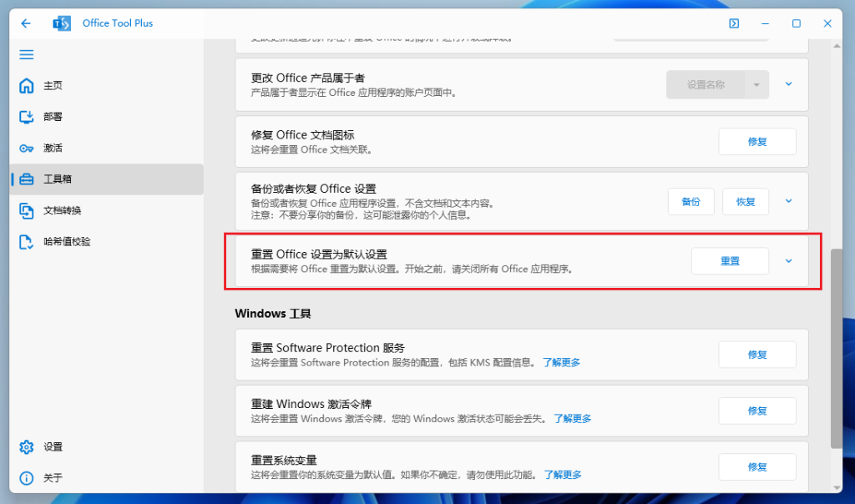Screen dimensions: 855x504
Task: Click the key activation icon
Action: pos(26,149)
